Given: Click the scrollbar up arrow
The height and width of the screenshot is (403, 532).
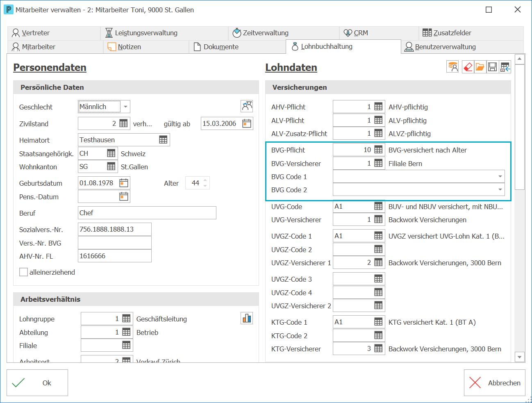Looking at the screenshot, I should [520, 59].
